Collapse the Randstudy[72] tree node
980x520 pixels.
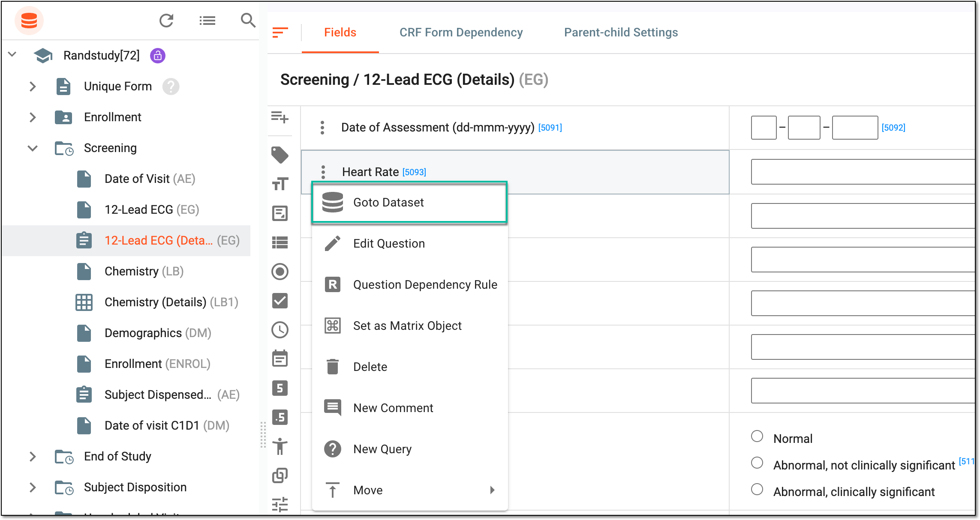click(x=12, y=54)
